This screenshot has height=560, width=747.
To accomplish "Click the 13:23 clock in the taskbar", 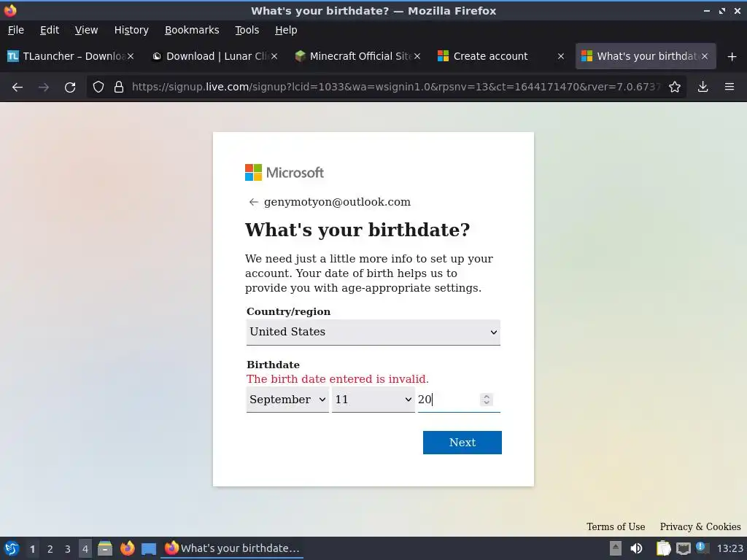I will point(729,548).
